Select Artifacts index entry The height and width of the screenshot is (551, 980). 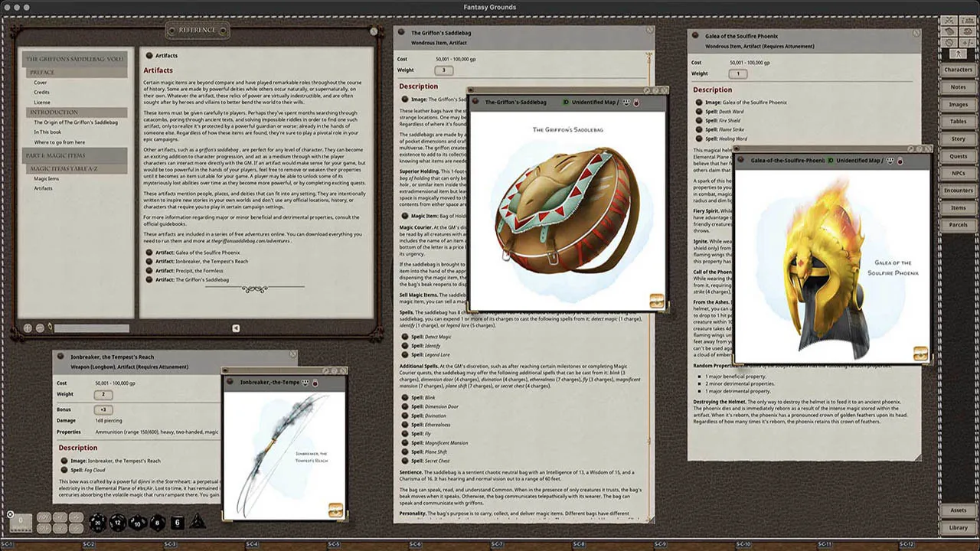pyautogui.click(x=44, y=188)
